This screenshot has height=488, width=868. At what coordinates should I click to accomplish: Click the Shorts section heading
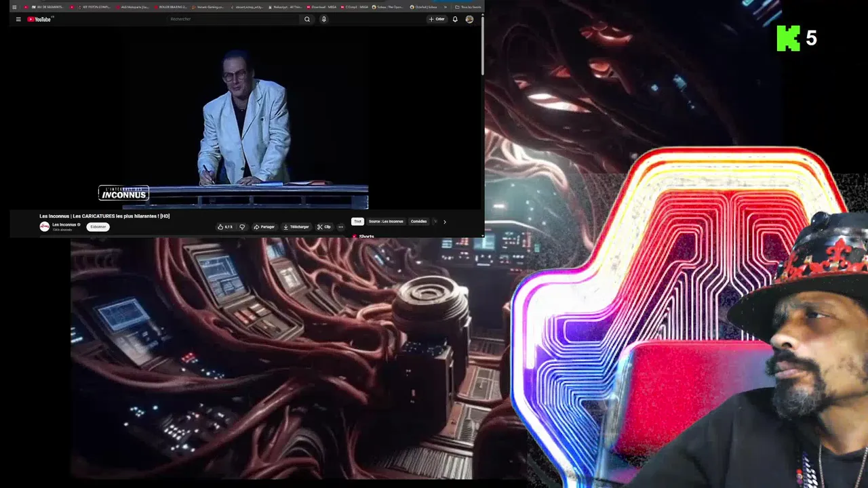366,236
